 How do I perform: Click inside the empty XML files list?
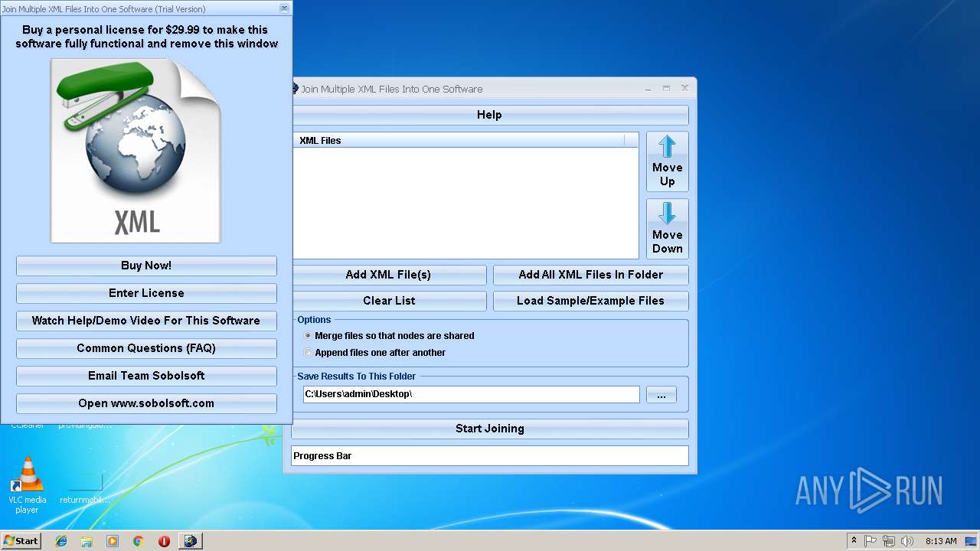pyautogui.click(x=465, y=203)
